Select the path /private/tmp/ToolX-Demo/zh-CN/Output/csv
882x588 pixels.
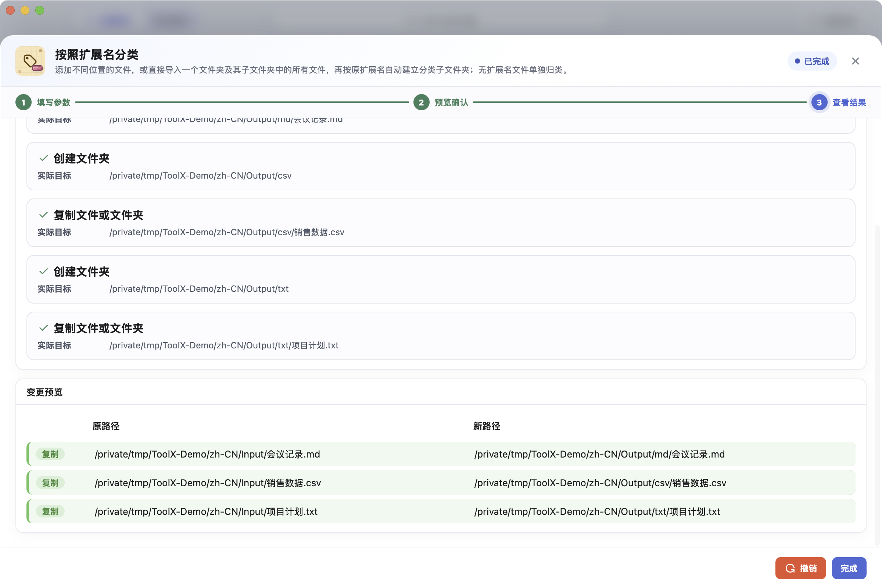[x=201, y=176]
